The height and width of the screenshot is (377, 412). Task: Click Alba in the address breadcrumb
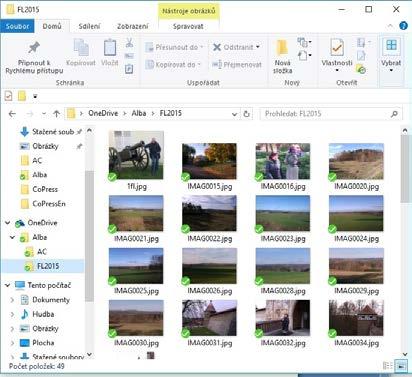point(139,113)
